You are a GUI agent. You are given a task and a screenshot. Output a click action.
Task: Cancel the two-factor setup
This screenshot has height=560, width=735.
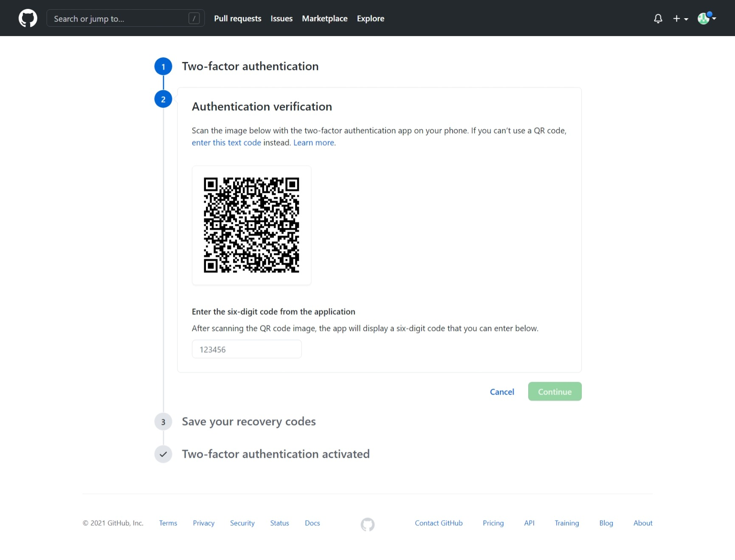pos(501,392)
